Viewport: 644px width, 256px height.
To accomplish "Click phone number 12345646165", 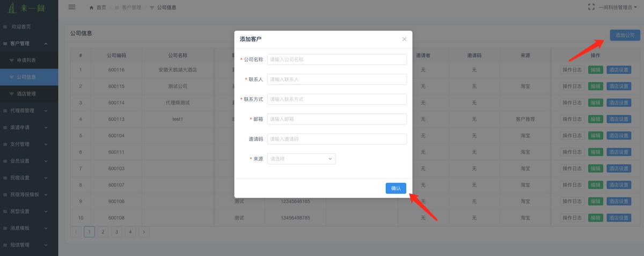I will 295,202.
